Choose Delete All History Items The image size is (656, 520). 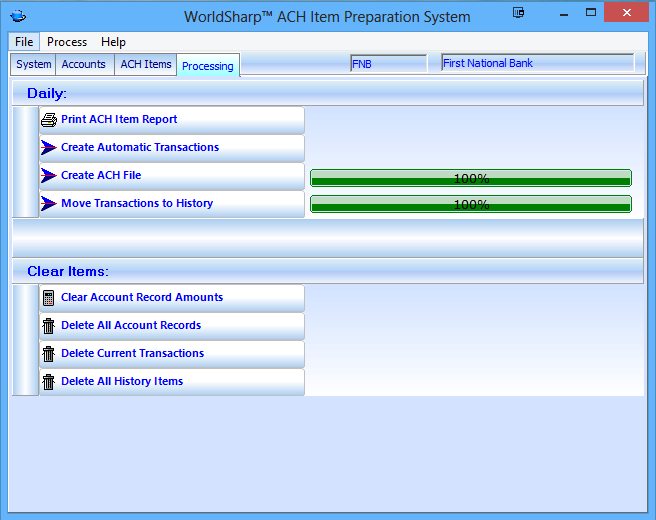point(172,382)
